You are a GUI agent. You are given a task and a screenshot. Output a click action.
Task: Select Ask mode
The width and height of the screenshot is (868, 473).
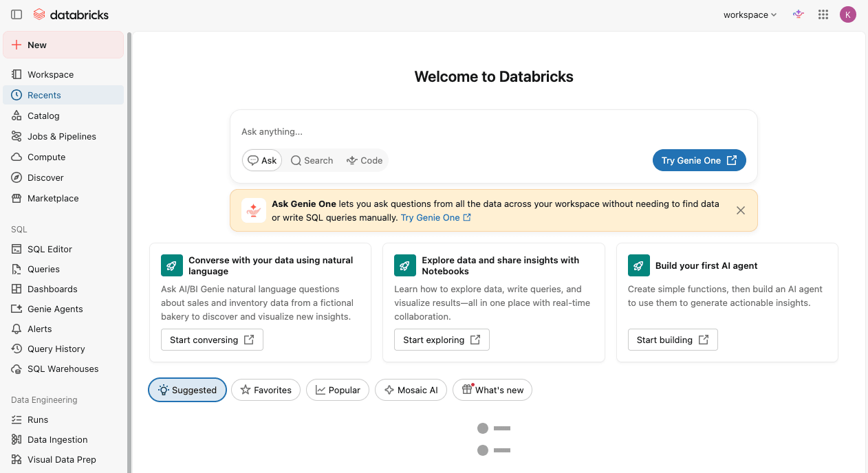click(262, 160)
